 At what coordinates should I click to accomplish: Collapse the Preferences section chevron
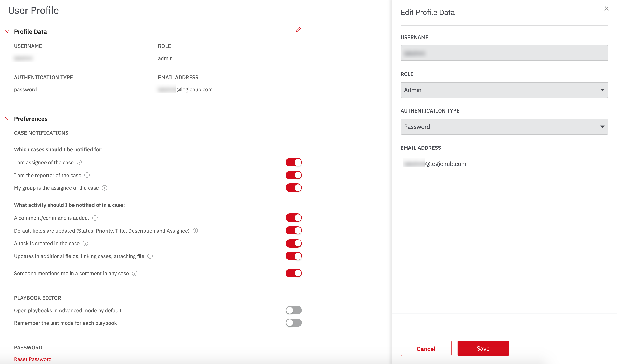7,119
